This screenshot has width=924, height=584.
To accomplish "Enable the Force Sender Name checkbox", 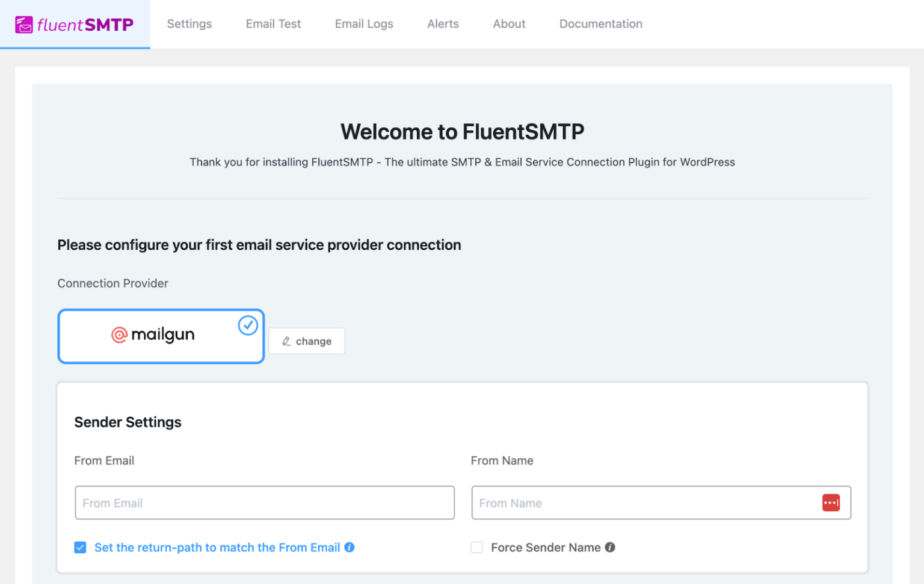I will [x=476, y=547].
